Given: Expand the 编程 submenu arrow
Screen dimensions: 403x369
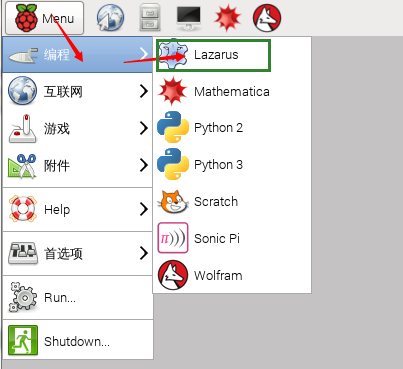Looking at the screenshot, I should coord(144,54).
